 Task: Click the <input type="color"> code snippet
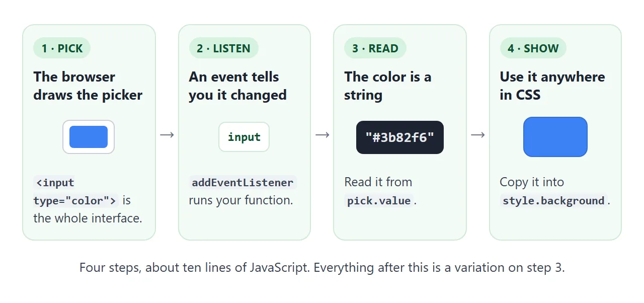76,191
